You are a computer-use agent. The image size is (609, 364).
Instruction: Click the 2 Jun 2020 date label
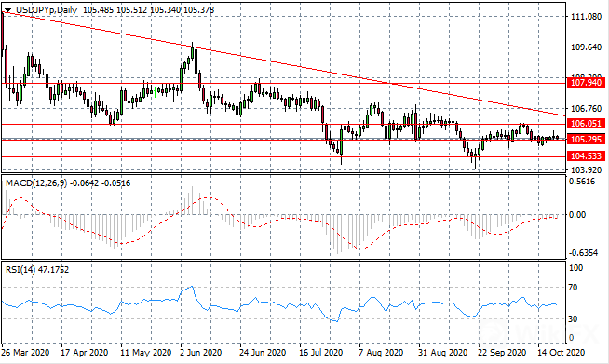201,353
